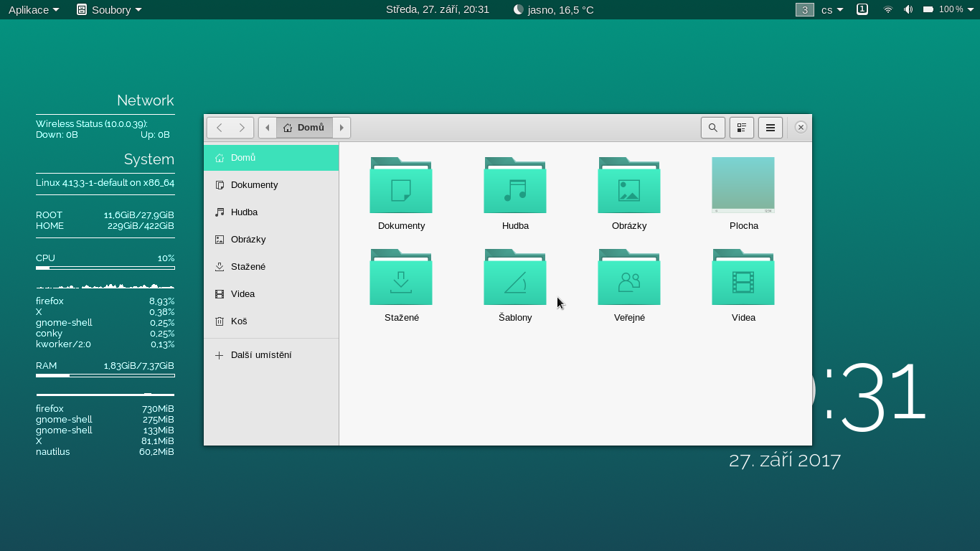This screenshot has width=980, height=551.
Task: Click the path bar left scroll arrow
Action: click(267, 128)
